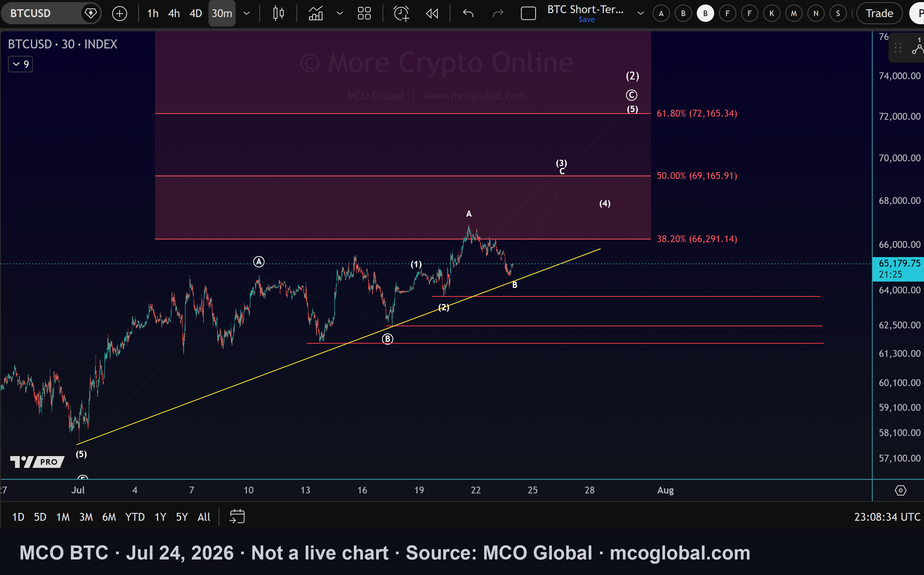Set the range to 5D
Screen dimensions: 924x575
pyautogui.click(x=40, y=517)
